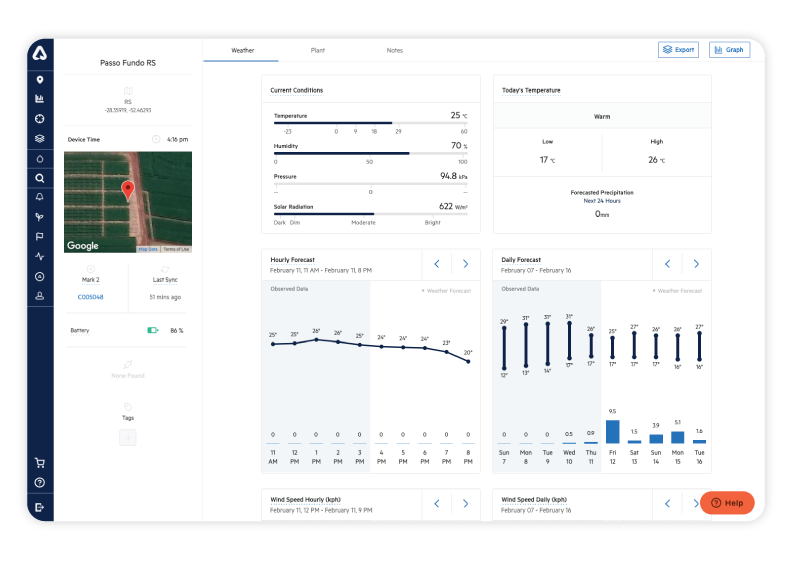Click the flag icon in sidebar
The height and width of the screenshot is (562, 792).
[39, 237]
